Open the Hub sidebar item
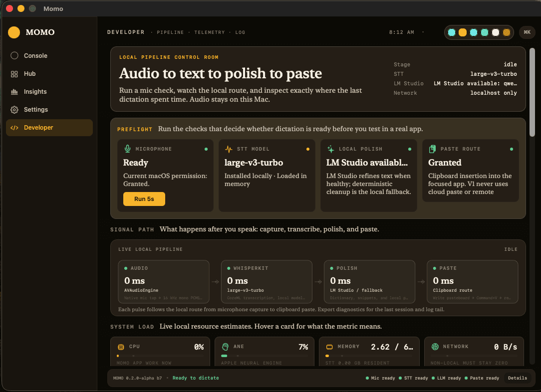 tap(49, 73)
